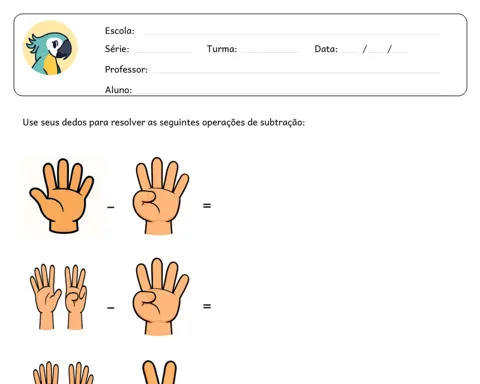Screen dimensions: 480x384
Task: Click the Data day blank
Action: [x=350, y=52]
